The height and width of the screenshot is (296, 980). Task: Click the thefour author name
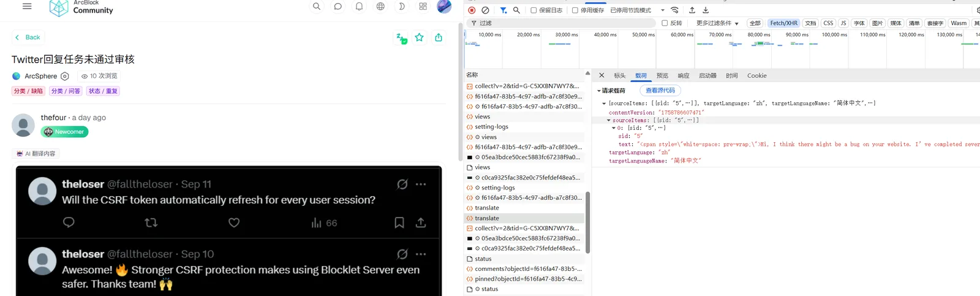(x=53, y=118)
